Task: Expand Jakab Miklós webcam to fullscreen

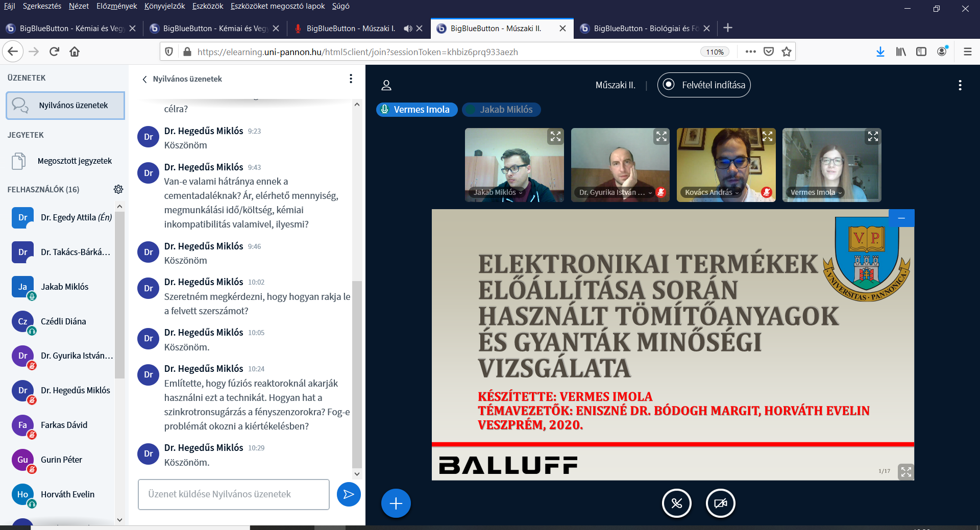Action: tap(555, 136)
